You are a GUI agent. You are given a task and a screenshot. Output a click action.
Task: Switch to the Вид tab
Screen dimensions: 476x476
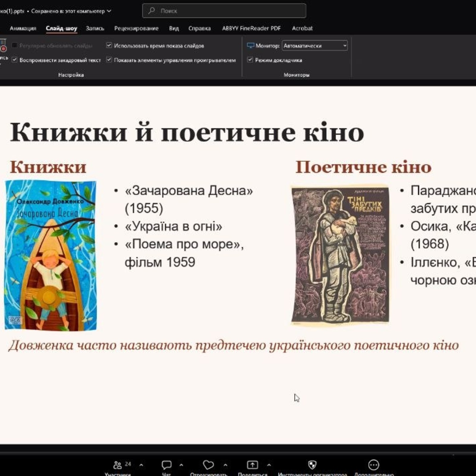[x=174, y=28]
